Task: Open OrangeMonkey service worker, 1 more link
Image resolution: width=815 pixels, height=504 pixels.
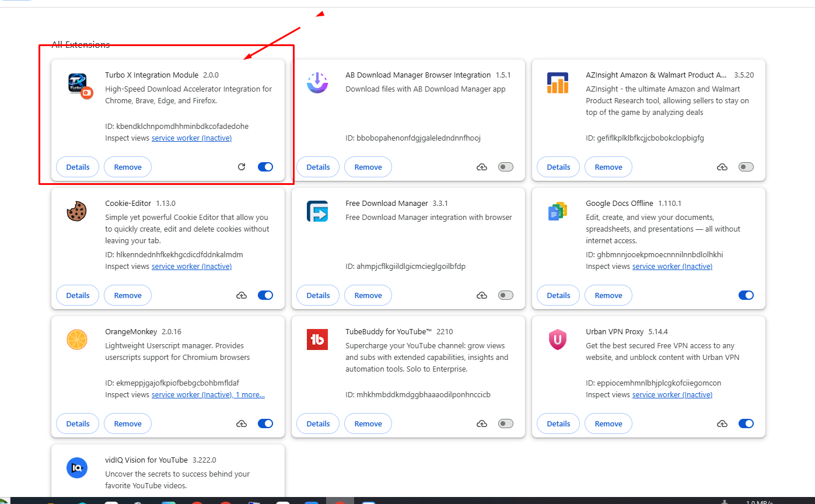Action: 208,395
